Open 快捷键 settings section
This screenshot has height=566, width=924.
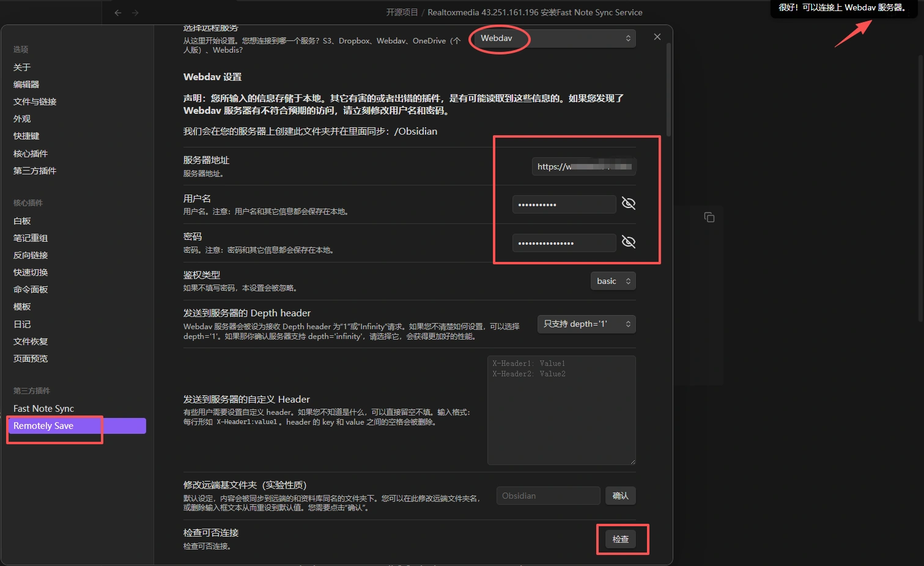coord(26,136)
